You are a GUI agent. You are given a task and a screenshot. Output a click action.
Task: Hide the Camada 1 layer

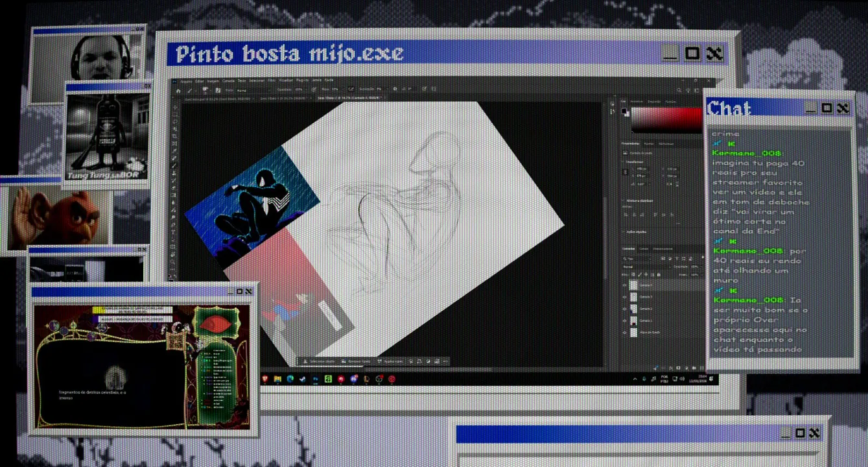[x=625, y=320]
